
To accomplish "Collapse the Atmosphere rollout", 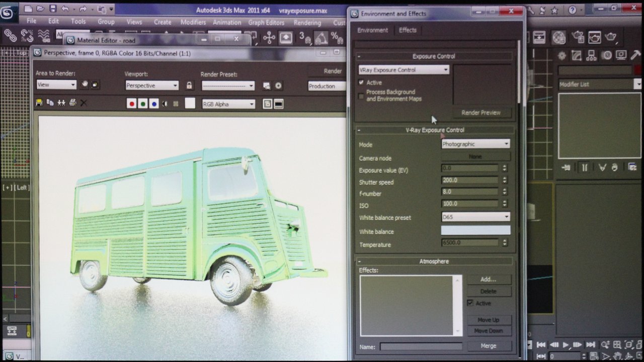I will (434, 261).
